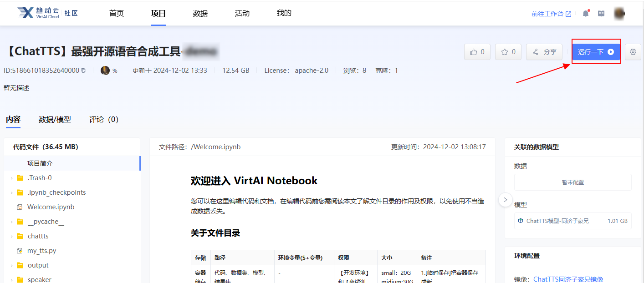Open the 分享 share option
Image resolution: width=644 pixels, height=283 pixels.
pyautogui.click(x=544, y=51)
